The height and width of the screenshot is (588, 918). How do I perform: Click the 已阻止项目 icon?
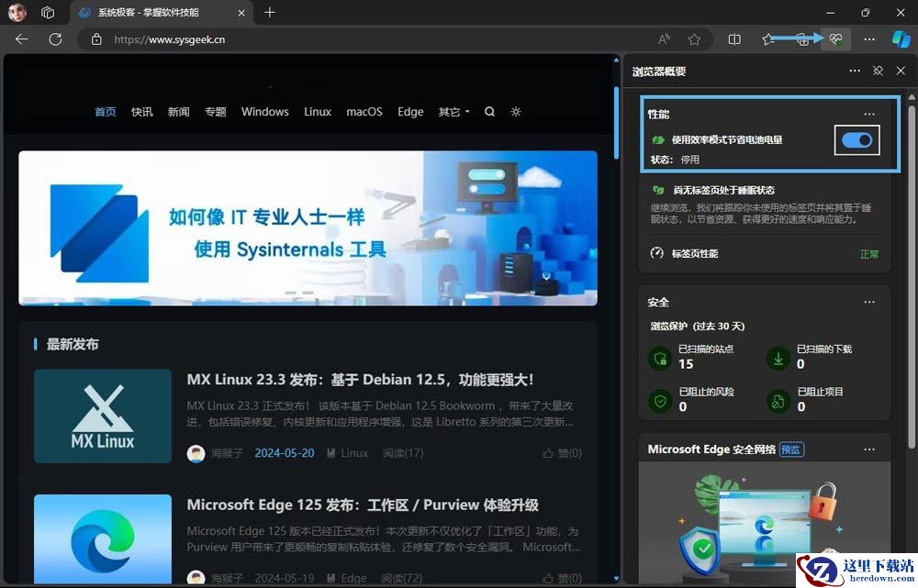[778, 402]
